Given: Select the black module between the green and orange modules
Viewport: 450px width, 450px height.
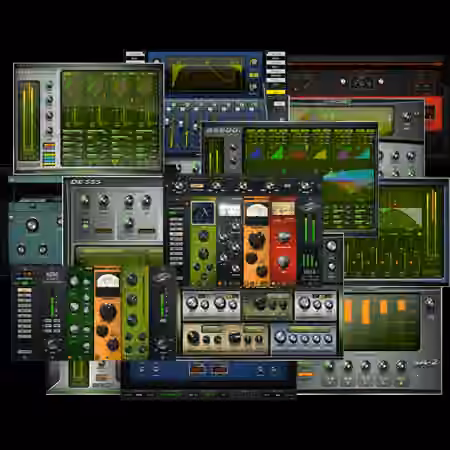Looking at the screenshot, I should tap(229, 243).
